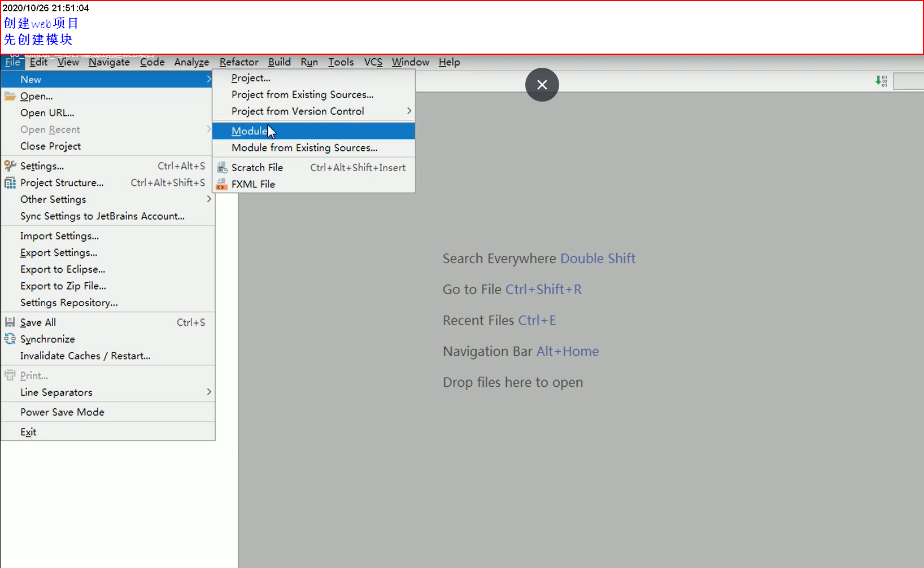Click the FXML File icon
This screenshot has width=924, height=568.
coord(222,184)
